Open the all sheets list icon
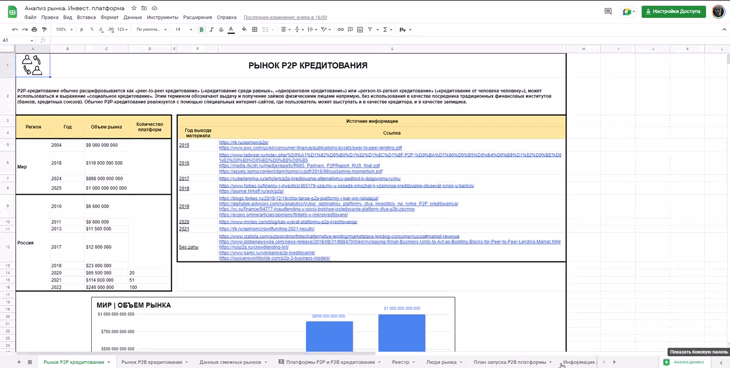Viewport: 730px width, 368px height. click(30, 362)
